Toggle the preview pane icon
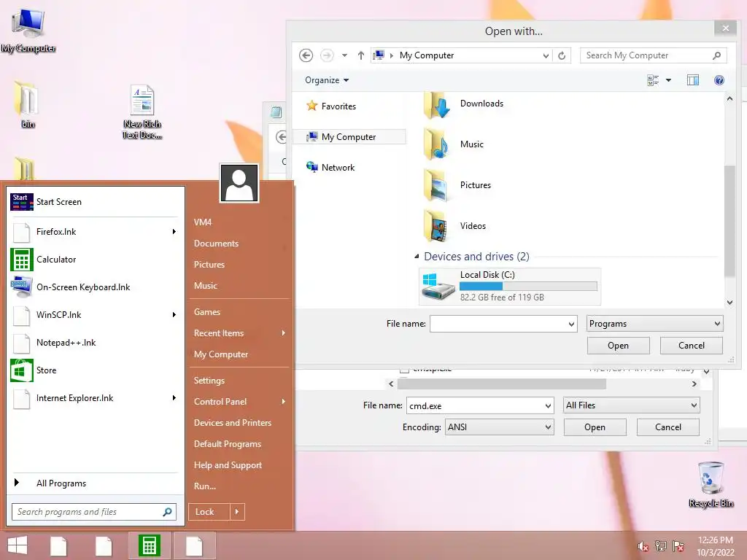 tap(693, 80)
